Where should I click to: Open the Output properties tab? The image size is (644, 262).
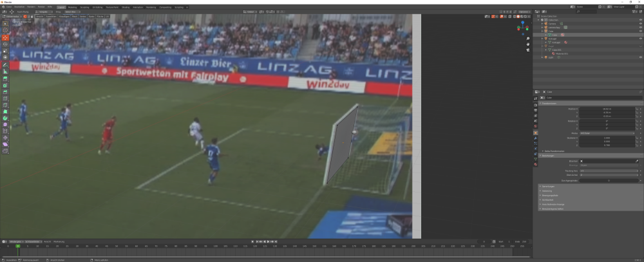pos(536,111)
